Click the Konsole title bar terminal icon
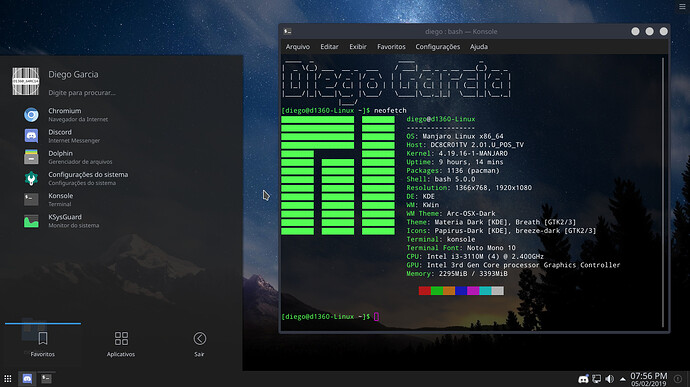This screenshot has height=387, width=690. (x=288, y=31)
